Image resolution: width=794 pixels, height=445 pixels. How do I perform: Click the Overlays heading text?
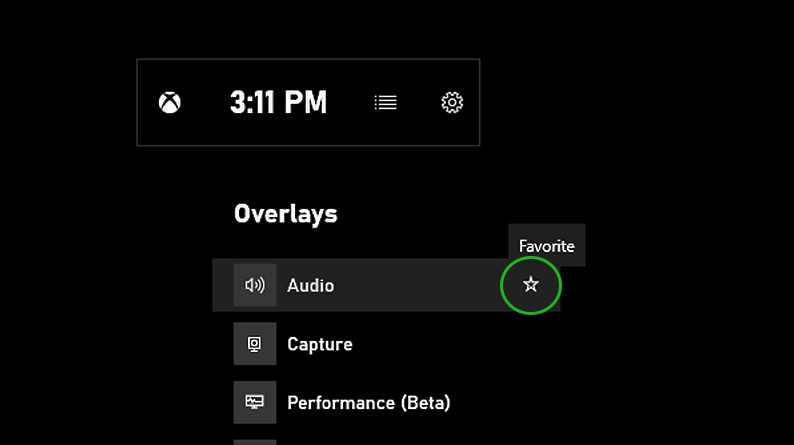click(x=286, y=214)
